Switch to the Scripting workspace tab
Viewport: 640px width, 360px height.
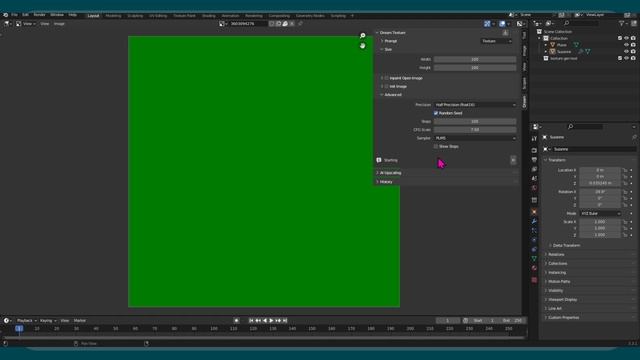338,16
